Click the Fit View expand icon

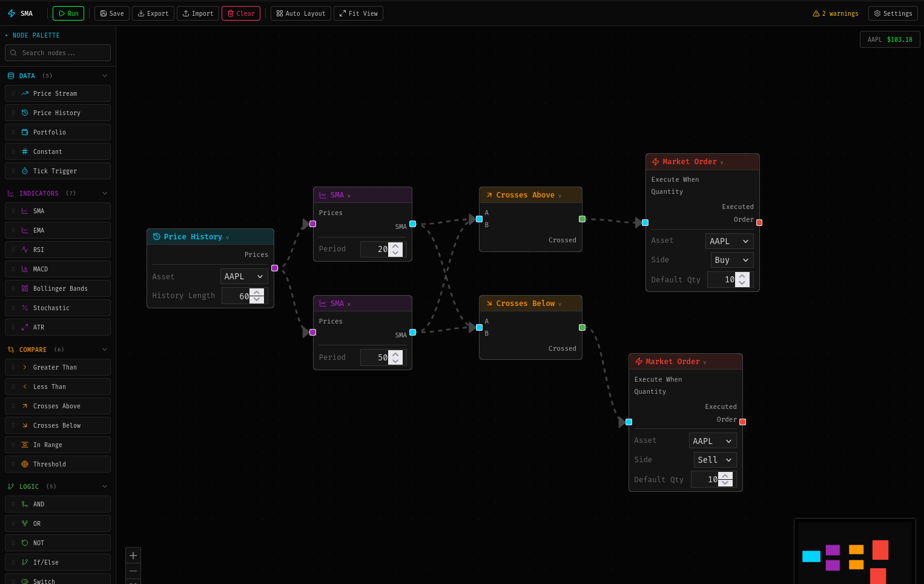coord(343,13)
